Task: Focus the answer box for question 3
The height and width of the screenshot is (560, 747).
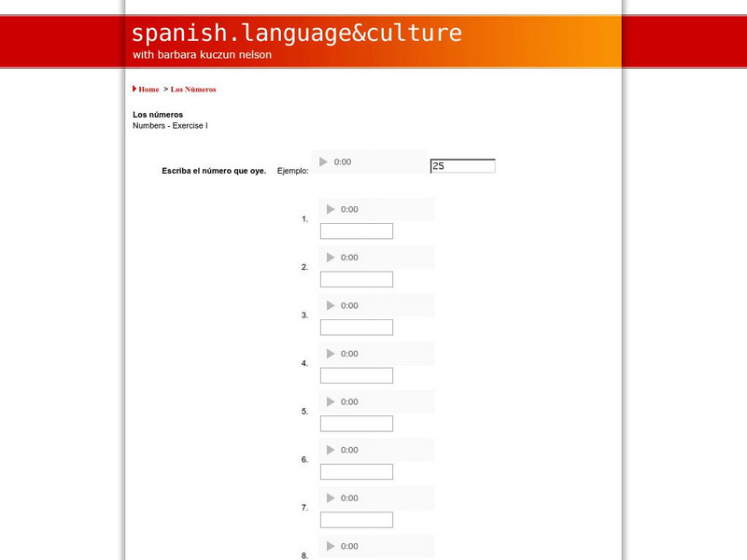Action: pos(357,328)
